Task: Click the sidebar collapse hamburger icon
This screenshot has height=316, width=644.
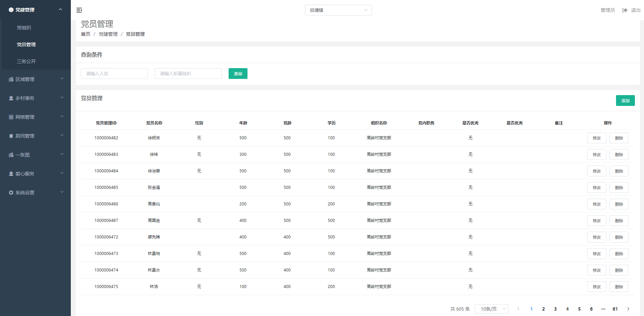Action: (x=79, y=10)
